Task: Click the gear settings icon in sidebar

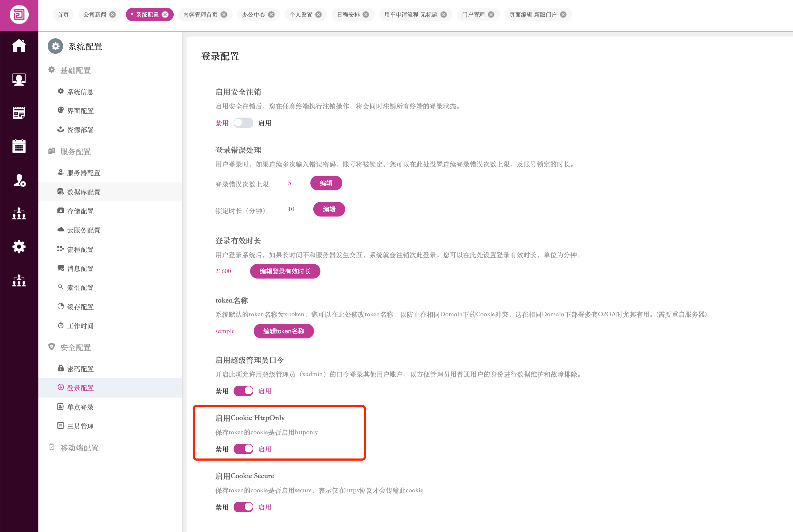Action: point(19,247)
